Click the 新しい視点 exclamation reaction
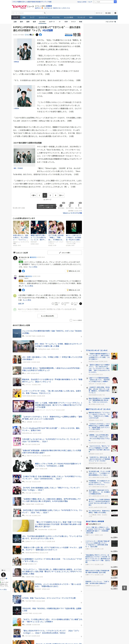 (x=79, y=206)
